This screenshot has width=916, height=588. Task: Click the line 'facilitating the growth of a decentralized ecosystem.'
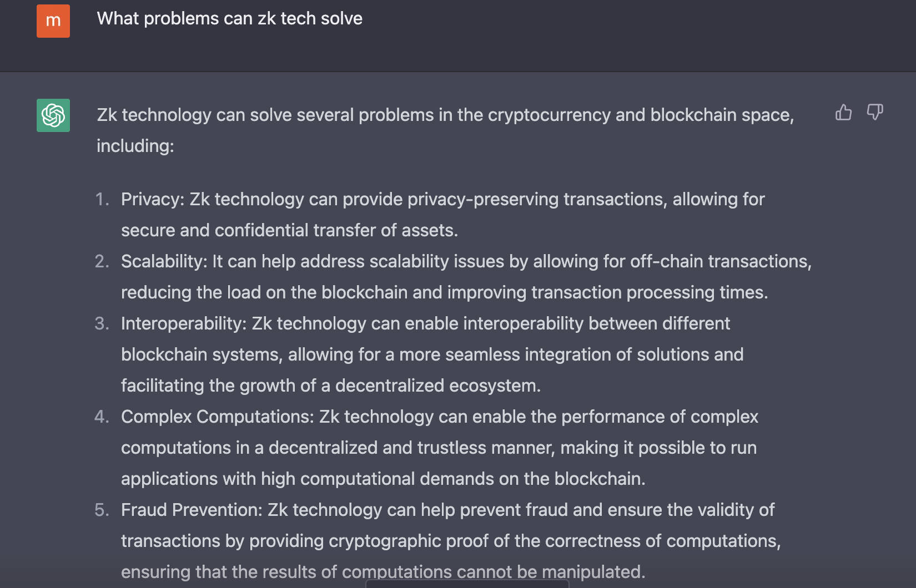(331, 386)
